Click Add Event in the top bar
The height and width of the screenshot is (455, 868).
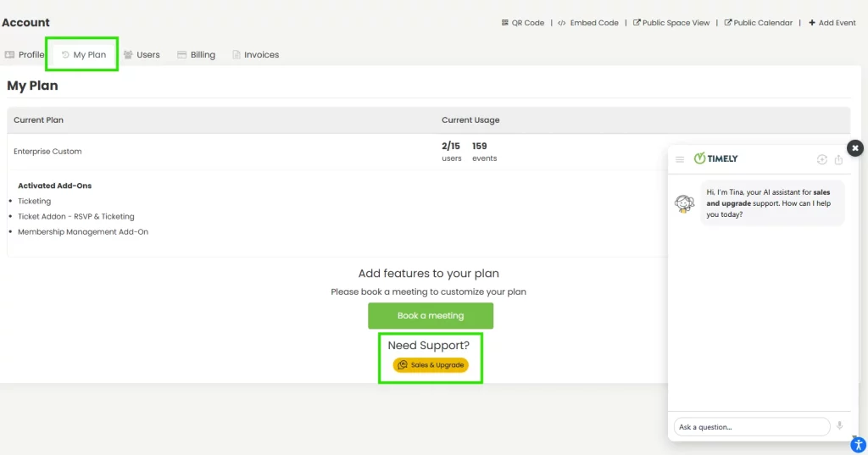coord(832,23)
